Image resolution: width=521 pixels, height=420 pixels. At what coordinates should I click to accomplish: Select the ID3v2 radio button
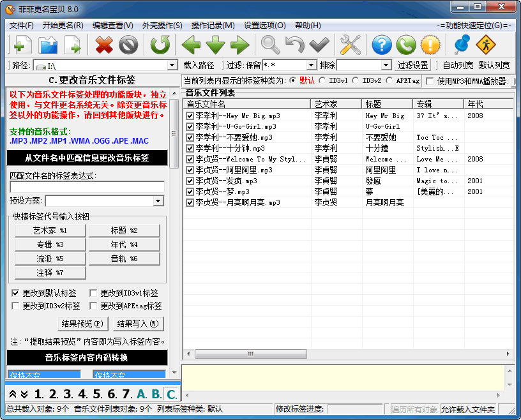point(355,80)
